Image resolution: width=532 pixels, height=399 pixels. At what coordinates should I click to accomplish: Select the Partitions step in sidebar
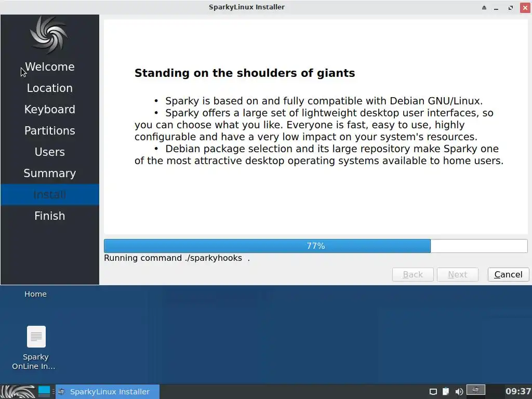(49, 130)
